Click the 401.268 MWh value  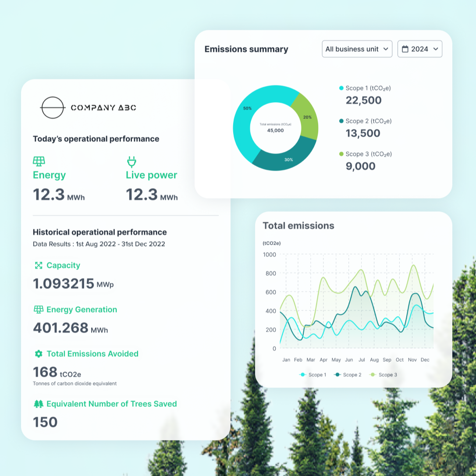coord(71,328)
